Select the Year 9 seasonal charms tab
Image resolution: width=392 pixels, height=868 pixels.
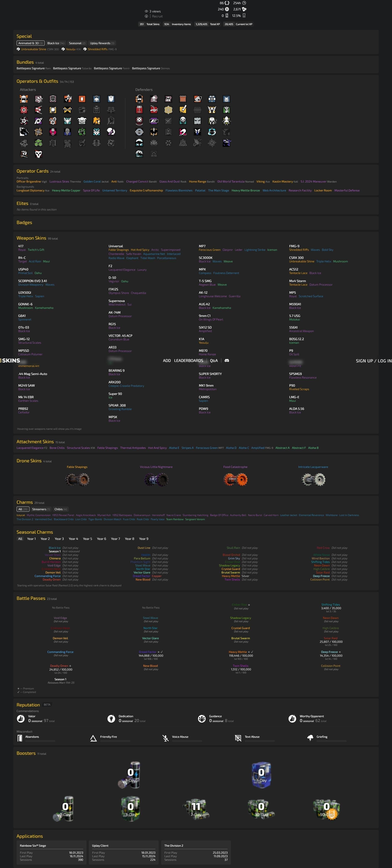pyautogui.click(x=144, y=539)
